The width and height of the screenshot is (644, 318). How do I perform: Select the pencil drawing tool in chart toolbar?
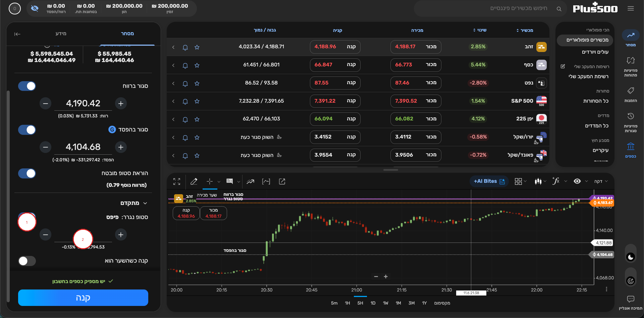point(194,181)
